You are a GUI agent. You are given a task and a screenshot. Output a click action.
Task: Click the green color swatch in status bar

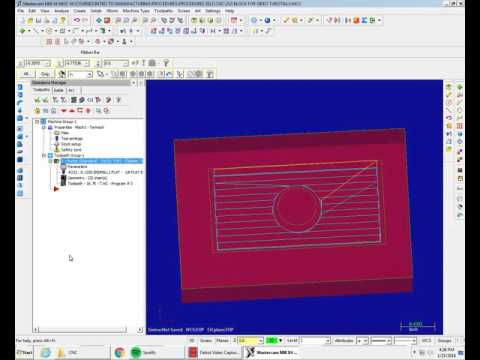272,340
